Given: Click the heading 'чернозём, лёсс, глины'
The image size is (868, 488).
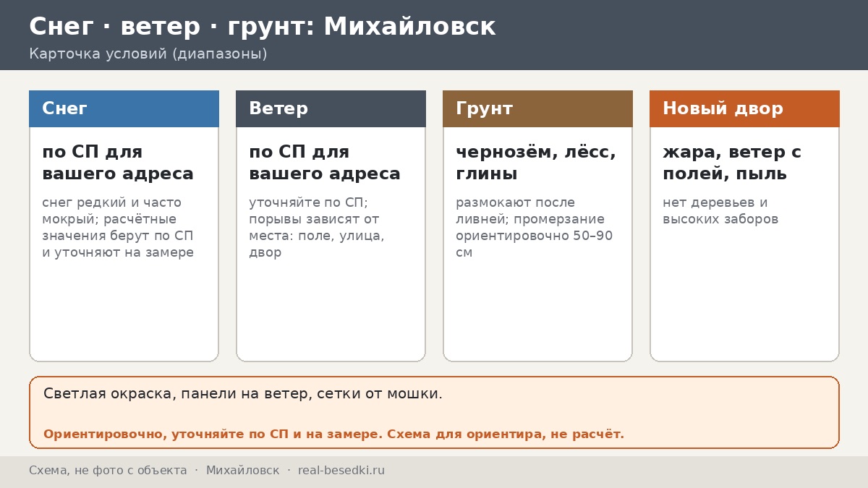Looking at the screenshot, I should [x=536, y=163].
